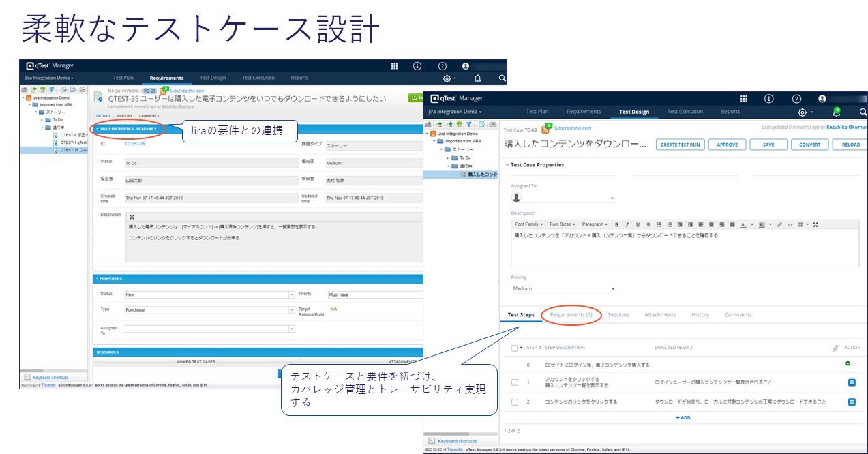Expand description fullscreen icon in Requirements window
The width and height of the screenshot is (868, 454).
click(x=132, y=217)
